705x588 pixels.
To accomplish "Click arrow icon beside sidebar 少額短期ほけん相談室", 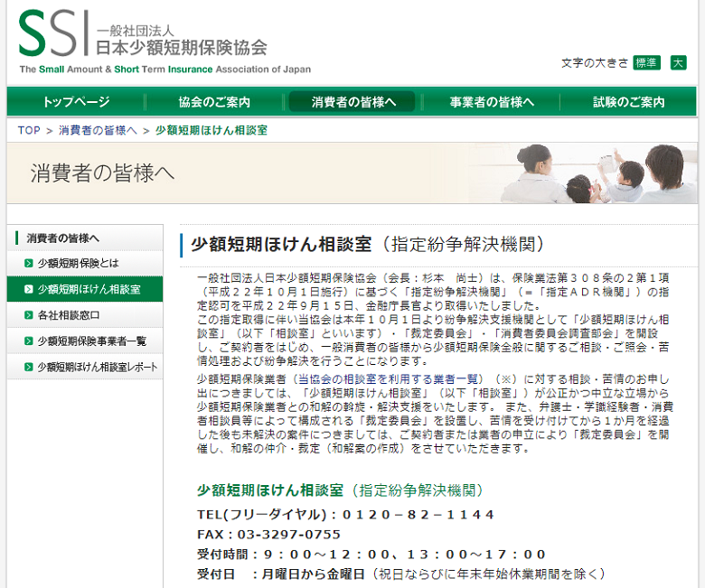I will pos(28,289).
